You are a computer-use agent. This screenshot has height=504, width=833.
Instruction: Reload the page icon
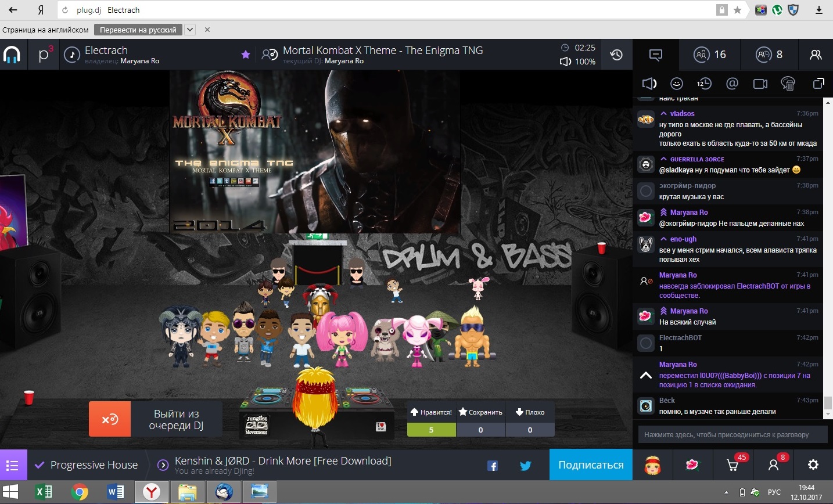(x=65, y=10)
